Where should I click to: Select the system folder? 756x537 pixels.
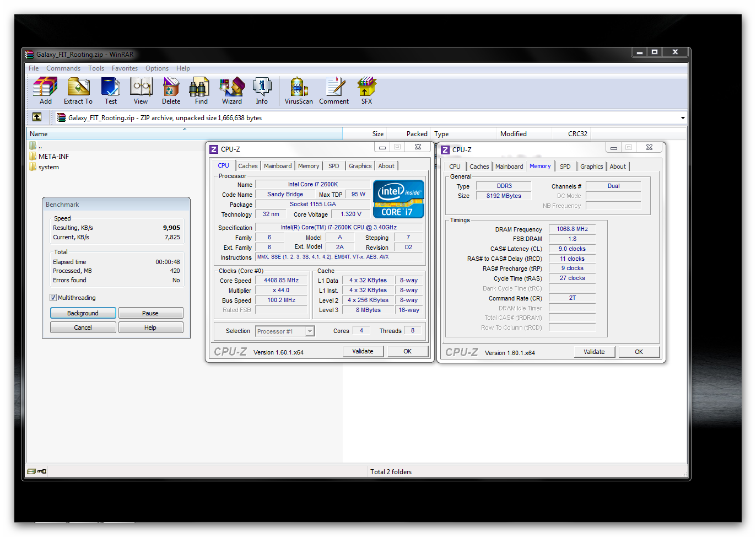(44, 167)
